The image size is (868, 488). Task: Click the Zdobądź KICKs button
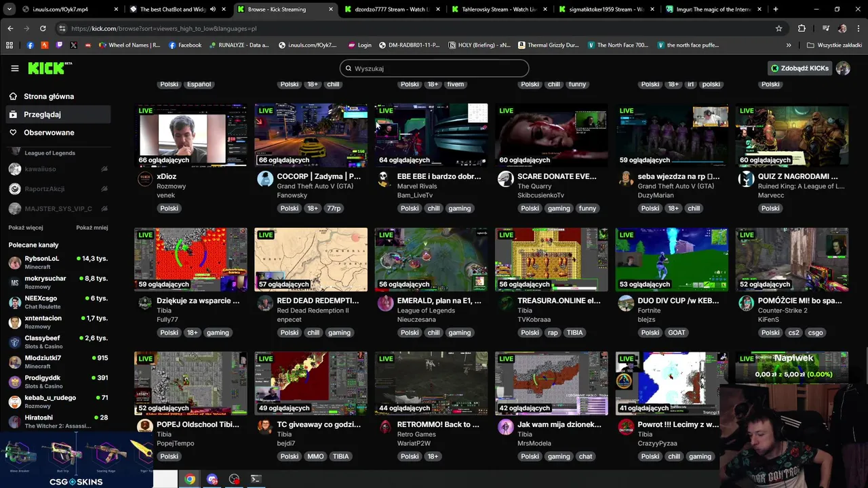[800, 68]
